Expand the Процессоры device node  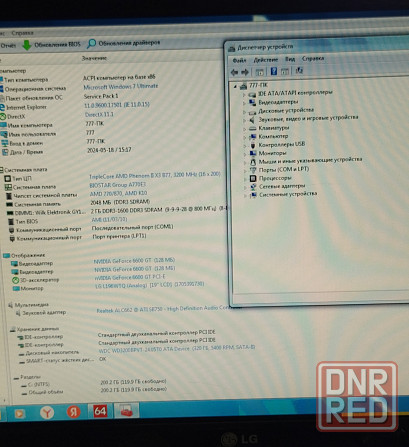(x=245, y=179)
